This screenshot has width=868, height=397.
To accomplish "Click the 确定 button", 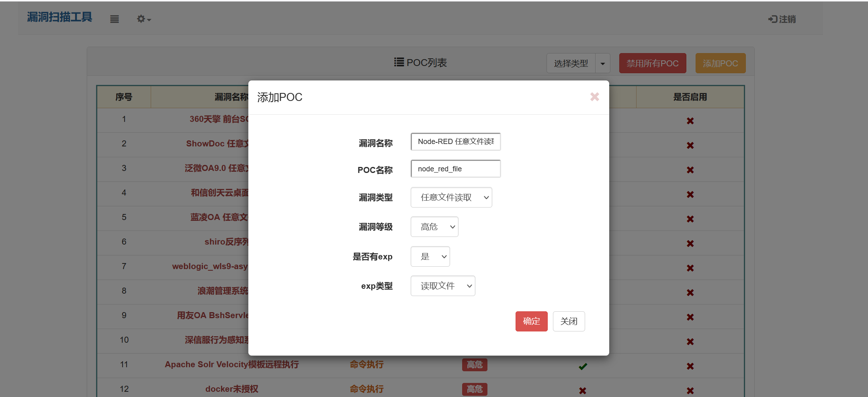I will pyautogui.click(x=531, y=321).
